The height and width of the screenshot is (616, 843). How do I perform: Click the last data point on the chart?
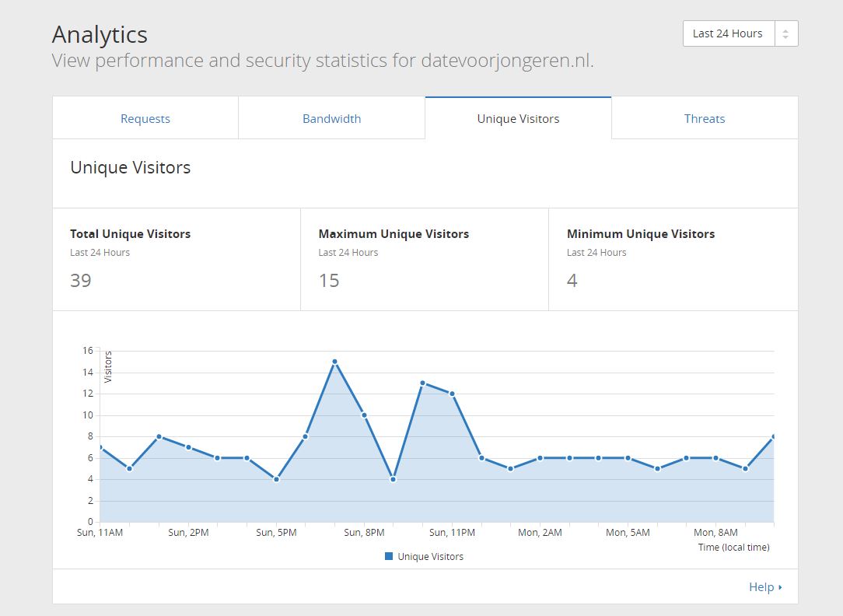774,436
